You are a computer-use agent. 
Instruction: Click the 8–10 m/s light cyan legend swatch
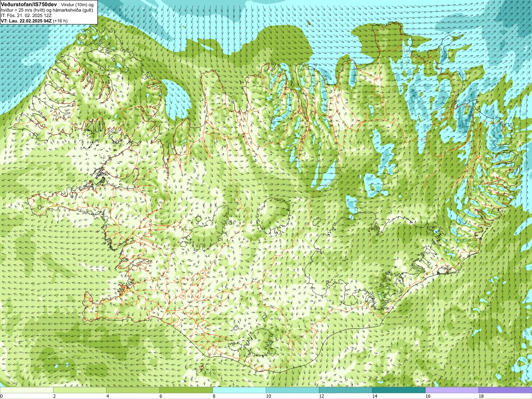pyautogui.click(x=239, y=390)
